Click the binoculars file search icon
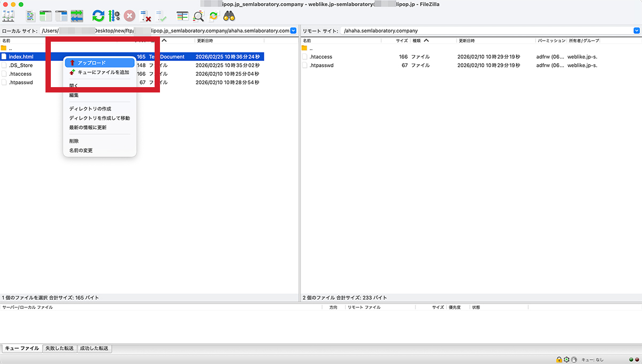Screen dimensions: 642x364 (x=230, y=16)
